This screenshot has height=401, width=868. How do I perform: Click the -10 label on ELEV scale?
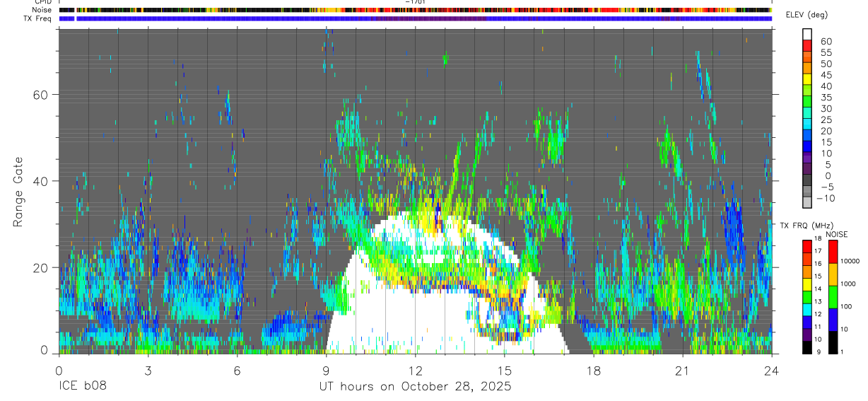click(825, 199)
